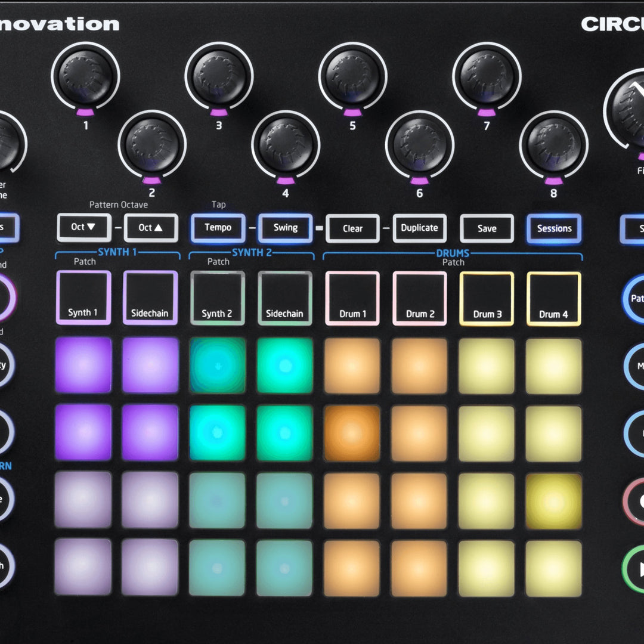The height and width of the screenshot is (644, 644).
Task: Toggle Synth 1 Sidechain button
Action: (x=150, y=298)
